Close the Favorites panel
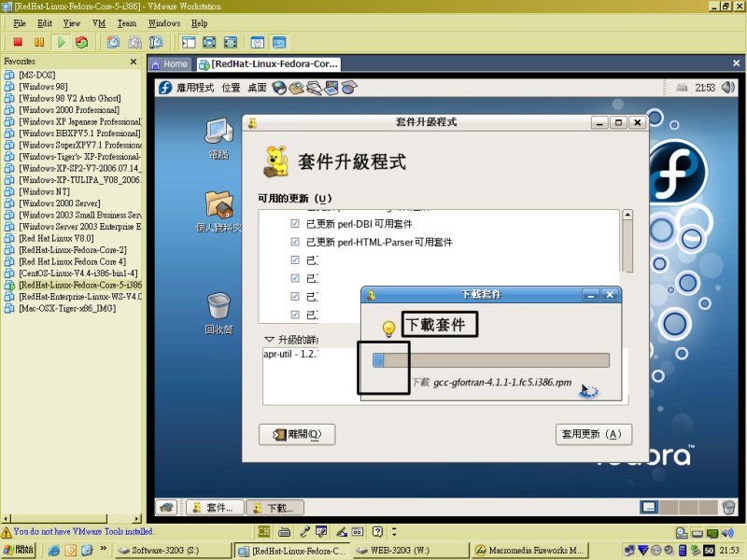Image resolution: width=747 pixels, height=560 pixels. click(134, 62)
